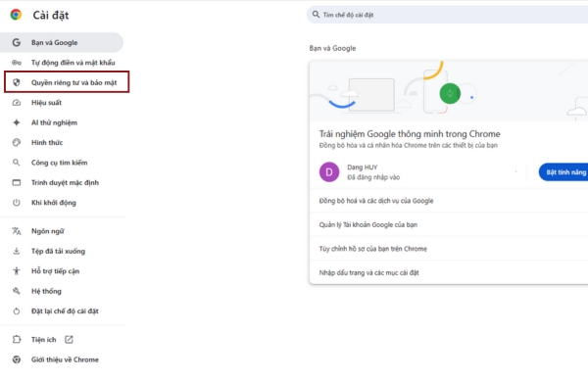Click the sparkle icon for AI thử nghiệm

pyautogui.click(x=16, y=122)
